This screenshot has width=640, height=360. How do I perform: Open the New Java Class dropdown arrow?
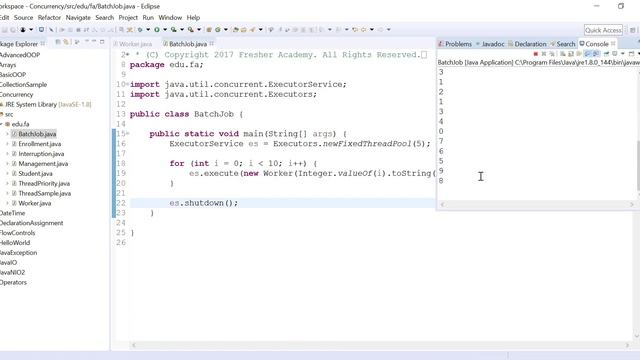[226, 29]
